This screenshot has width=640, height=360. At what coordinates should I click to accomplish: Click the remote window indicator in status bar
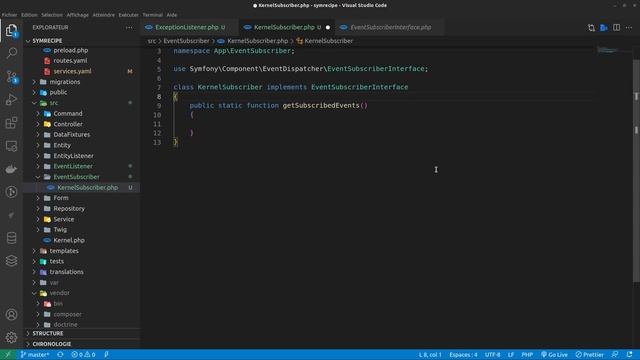point(8,355)
